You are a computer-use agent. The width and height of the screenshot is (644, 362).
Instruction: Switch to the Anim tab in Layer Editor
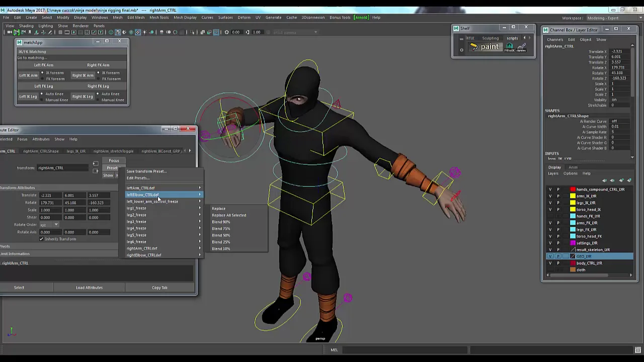point(573,167)
